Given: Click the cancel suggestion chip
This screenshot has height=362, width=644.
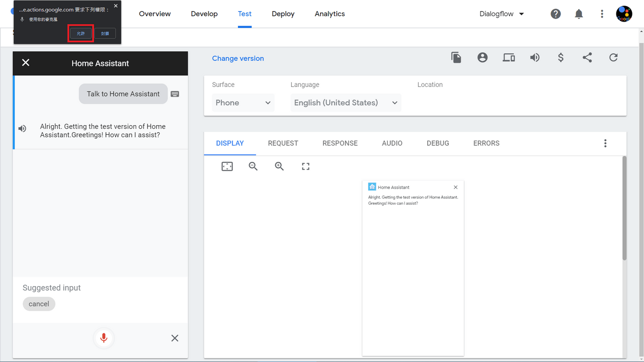Looking at the screenshot, I should [39, 304].
